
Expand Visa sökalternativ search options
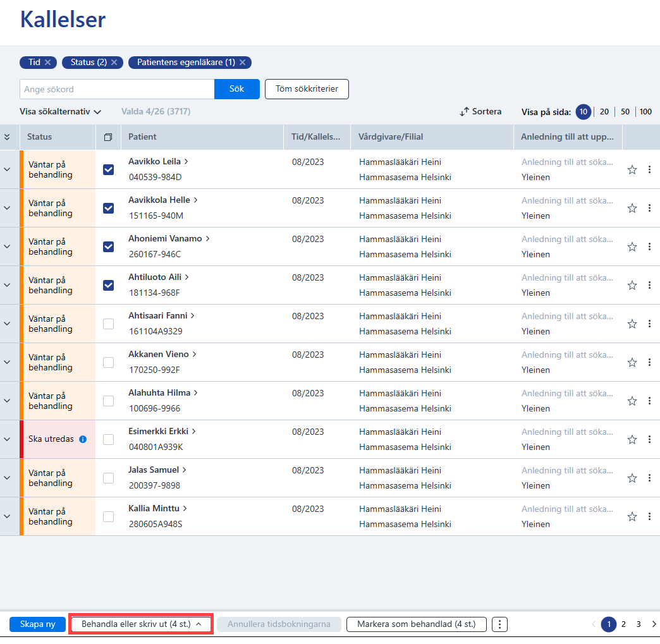[x=61, y=111]
